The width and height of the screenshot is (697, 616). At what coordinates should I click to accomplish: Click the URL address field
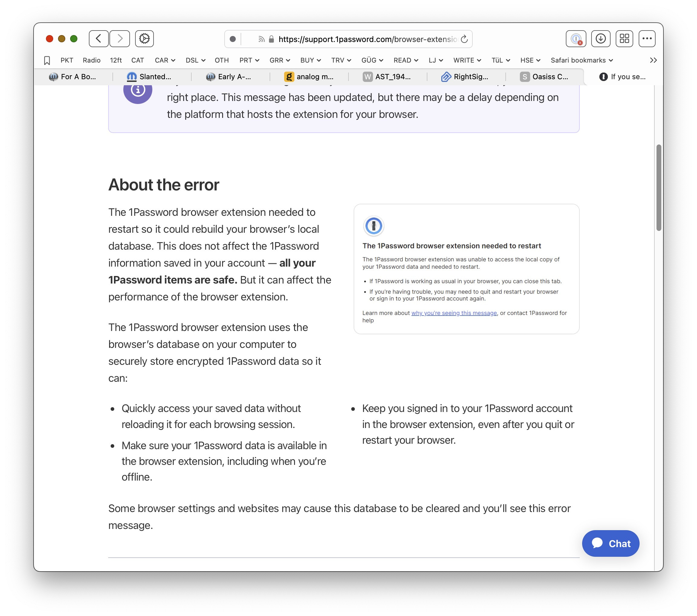coord(367,39)
